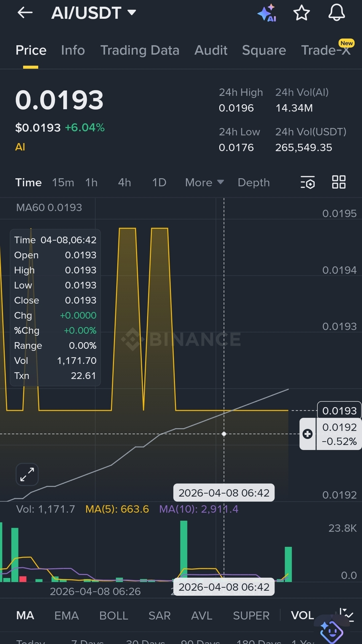The image size is (362, 644).
Task: Tap the +6.04% change percentage
Action: pos(85,127)
